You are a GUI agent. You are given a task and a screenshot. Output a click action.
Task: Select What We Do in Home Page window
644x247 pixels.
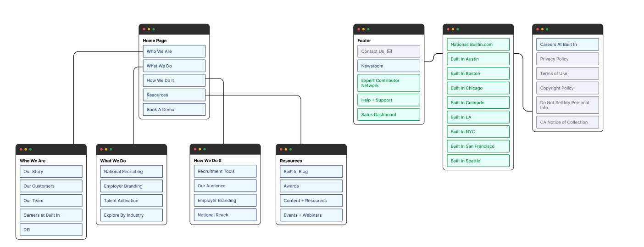pos(174,66)
